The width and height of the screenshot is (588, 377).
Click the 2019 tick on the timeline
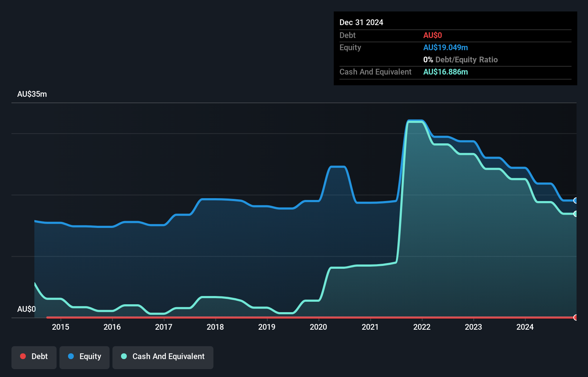point(267,327)
